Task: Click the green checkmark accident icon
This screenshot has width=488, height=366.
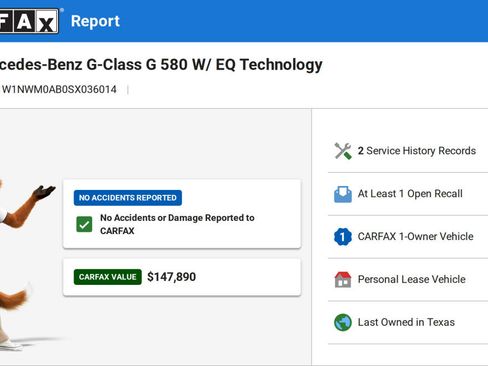Action: [84, 224]
